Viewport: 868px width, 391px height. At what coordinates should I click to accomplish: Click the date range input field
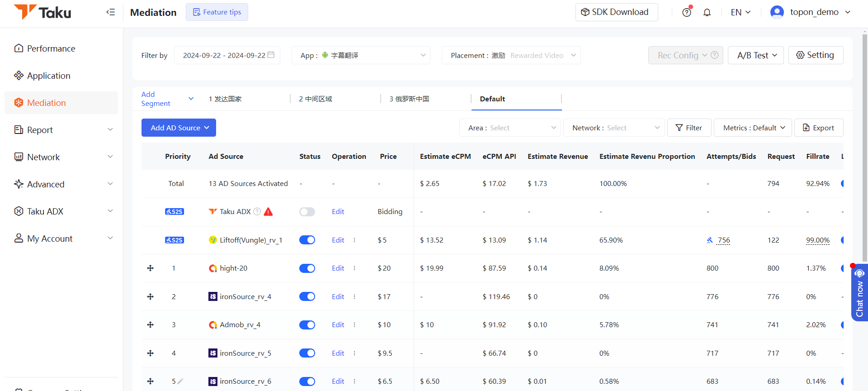pos(227,55)
